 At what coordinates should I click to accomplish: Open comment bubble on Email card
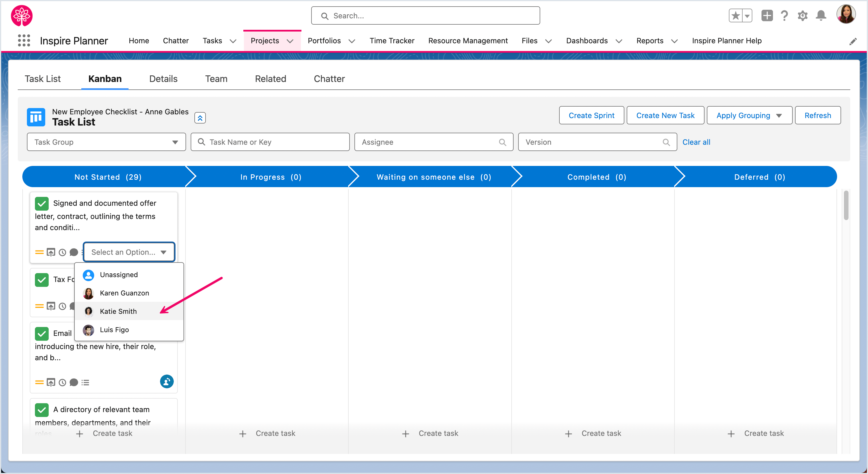point(74,383)
